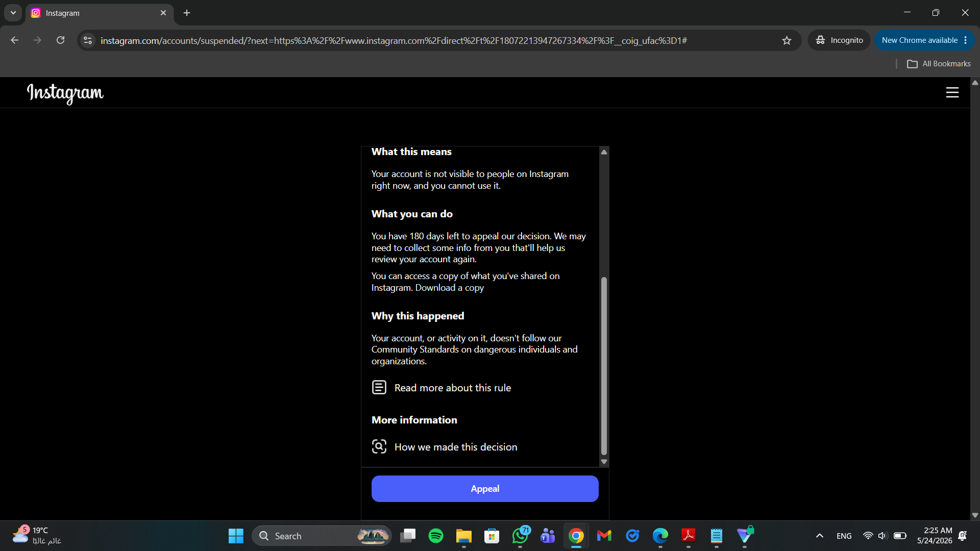Screen dimensions: 980x551
Task: Open notifications bell in system tray
Action: pos(963,536)
